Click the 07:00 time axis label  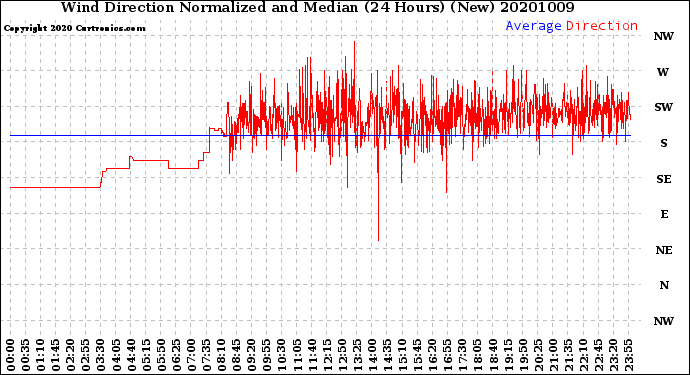click(191, 355)
